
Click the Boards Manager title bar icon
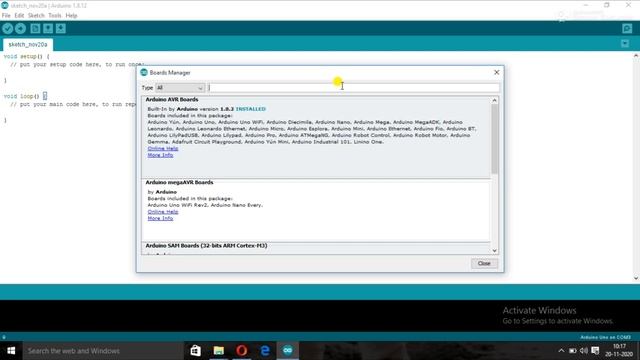pyautogui.click(x=144, y=72)
